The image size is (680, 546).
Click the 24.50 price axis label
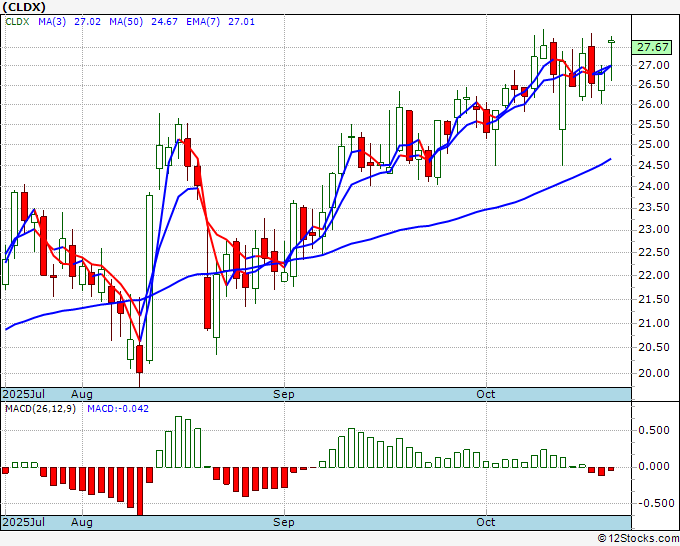654,165
